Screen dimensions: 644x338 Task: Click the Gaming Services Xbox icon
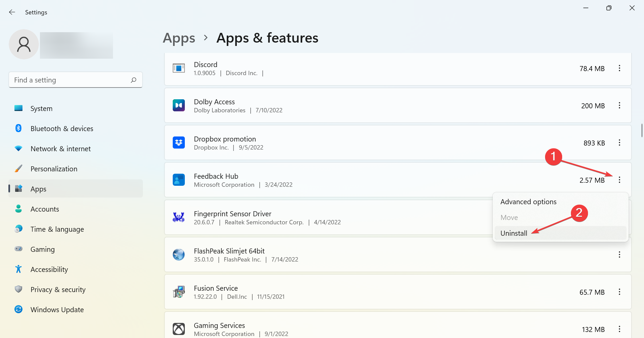179,329
